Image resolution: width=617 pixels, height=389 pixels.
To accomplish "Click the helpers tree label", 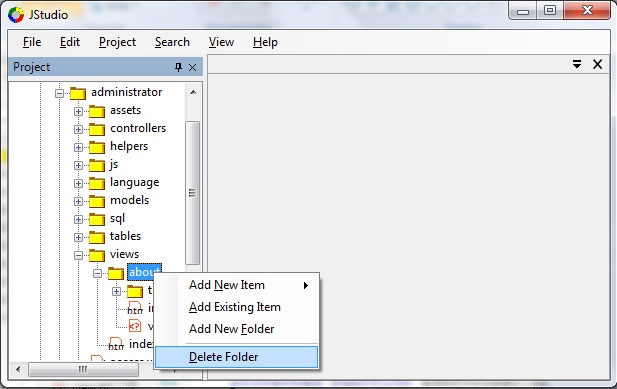I will [x=129, y=146].
